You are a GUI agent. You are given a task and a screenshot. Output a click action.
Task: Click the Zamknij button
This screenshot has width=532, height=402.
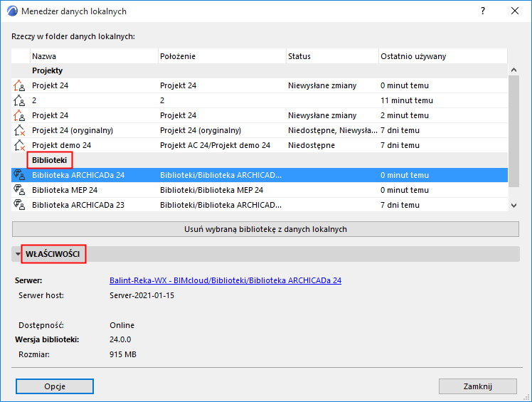pyautogui.click(x=478, y=386)
